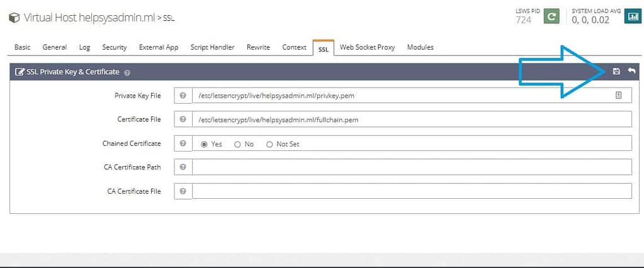
Task: Click the help icon beside Chained Certificate
Action: tap(183, 143)
